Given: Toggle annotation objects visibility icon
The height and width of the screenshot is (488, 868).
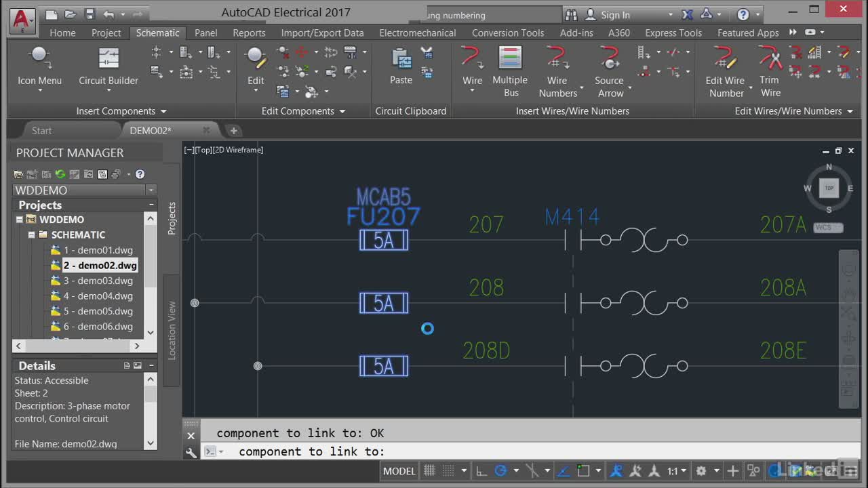Looking at the screenshot, I should coord(617,470).
